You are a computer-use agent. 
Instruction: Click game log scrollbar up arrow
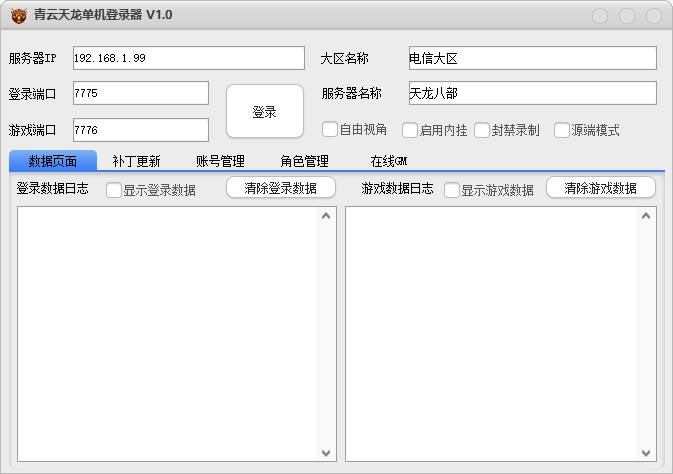[646, 215]
